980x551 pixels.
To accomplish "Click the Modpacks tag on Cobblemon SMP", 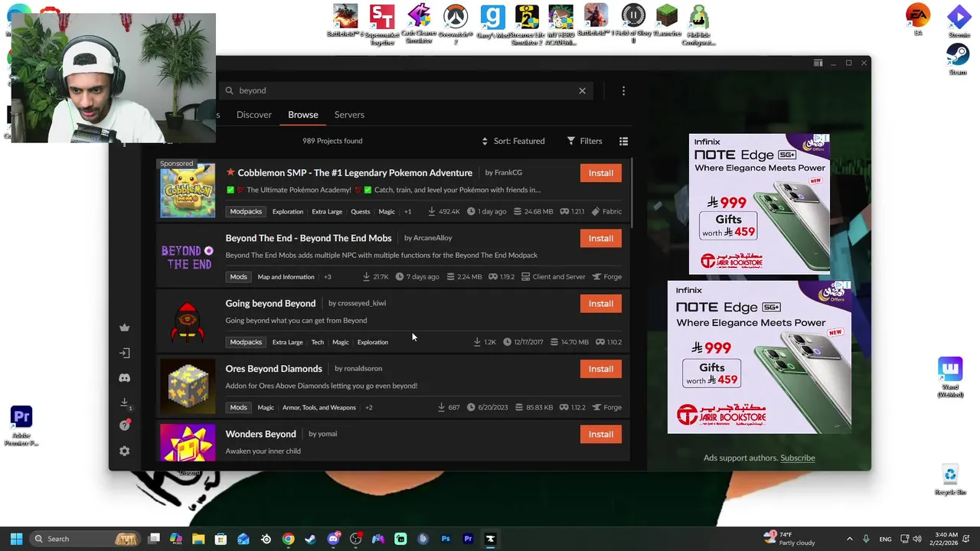I will click(x=246, y=211).
